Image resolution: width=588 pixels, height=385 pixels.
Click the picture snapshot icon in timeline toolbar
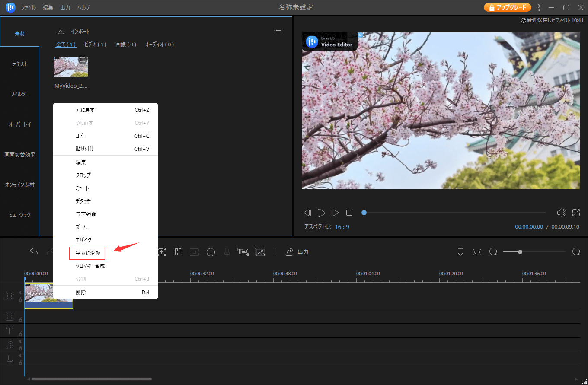click(259, 252)
